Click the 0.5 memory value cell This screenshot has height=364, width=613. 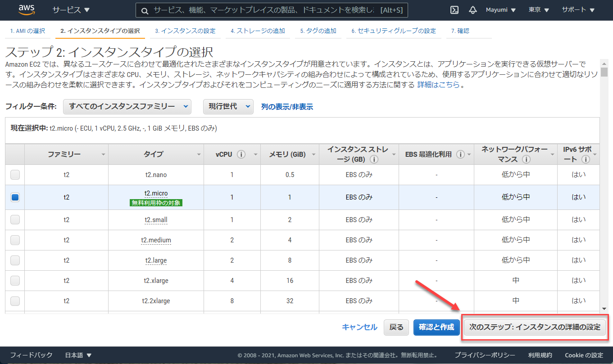point(290,175)
